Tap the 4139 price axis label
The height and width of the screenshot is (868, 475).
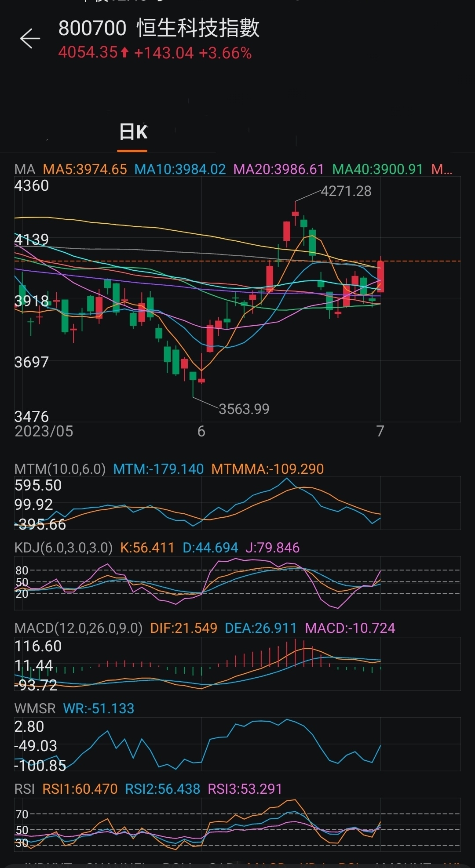(32, 240)
